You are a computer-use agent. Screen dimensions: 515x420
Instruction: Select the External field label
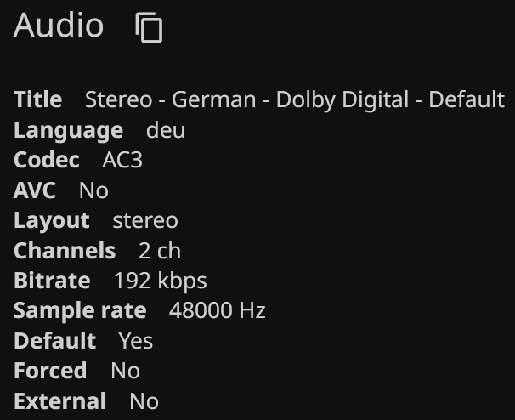point(60,401)
